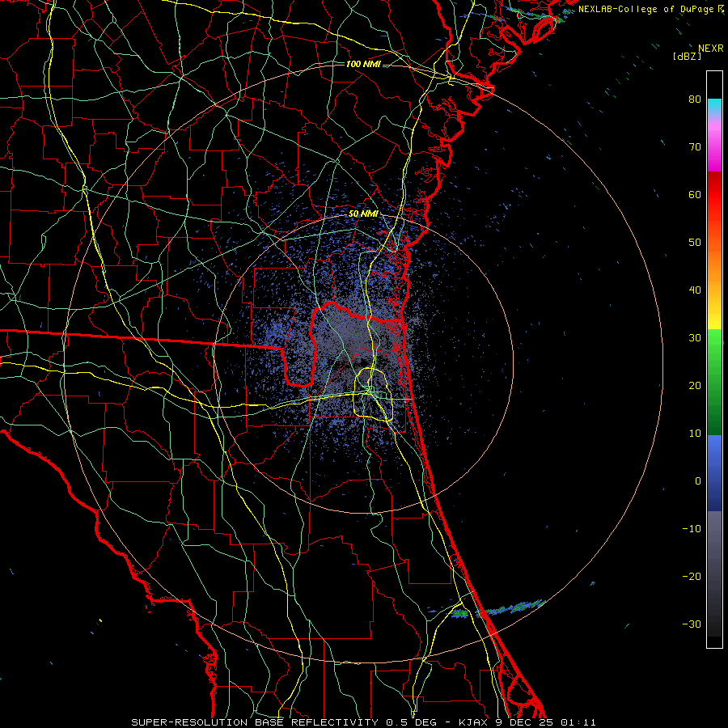Click "SUPER-RESOLUTION BASE REFLECTIVITY" caption text
Screen dimensions: 728x728
[255, 722]
